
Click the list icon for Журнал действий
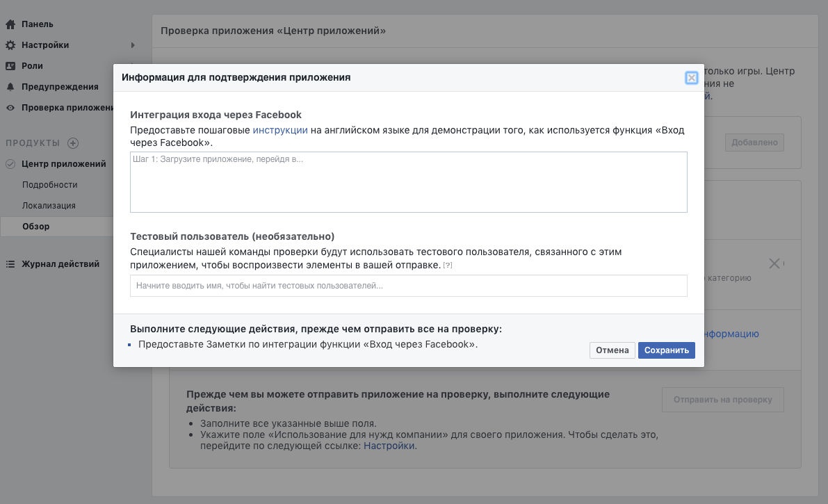point(10,264)
